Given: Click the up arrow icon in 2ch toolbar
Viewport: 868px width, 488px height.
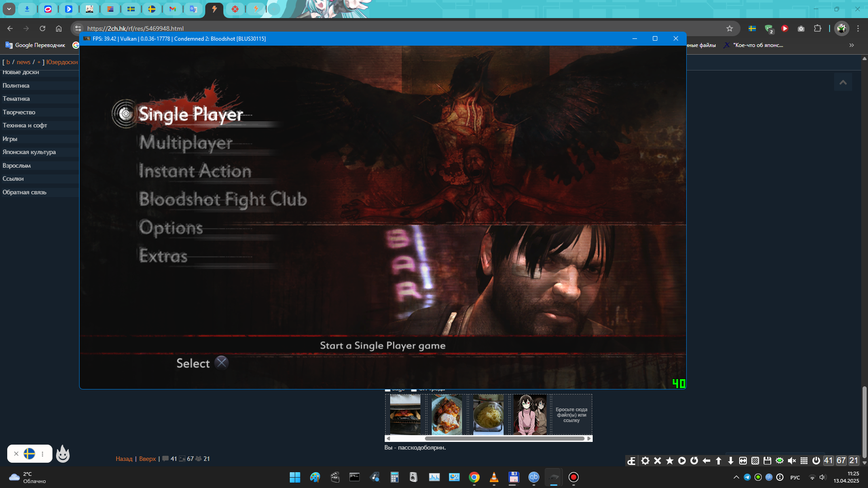Looking at the screenshot, I should [718, 460].
